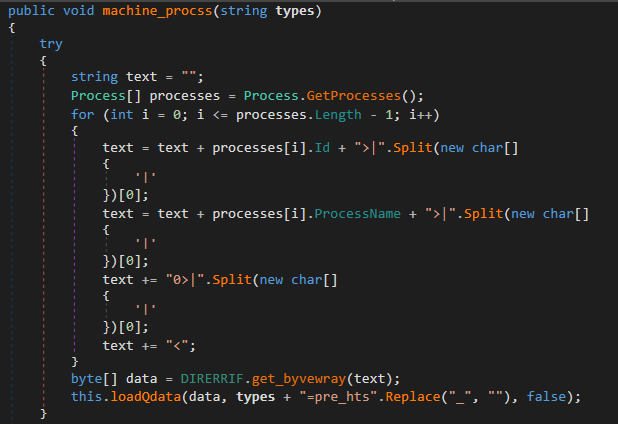Screen dimensions: 618x424
Task: Click the "<" string literal
Action: point(184,346)
